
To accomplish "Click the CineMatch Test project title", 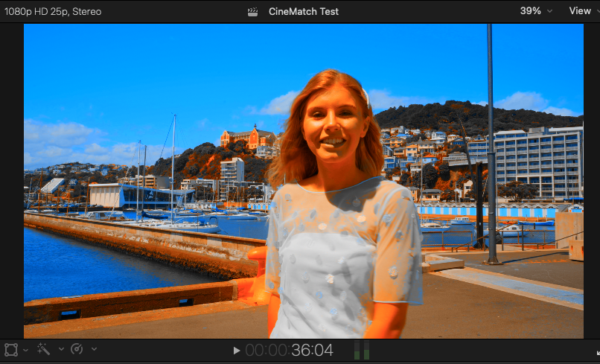I will click(303, 11).
